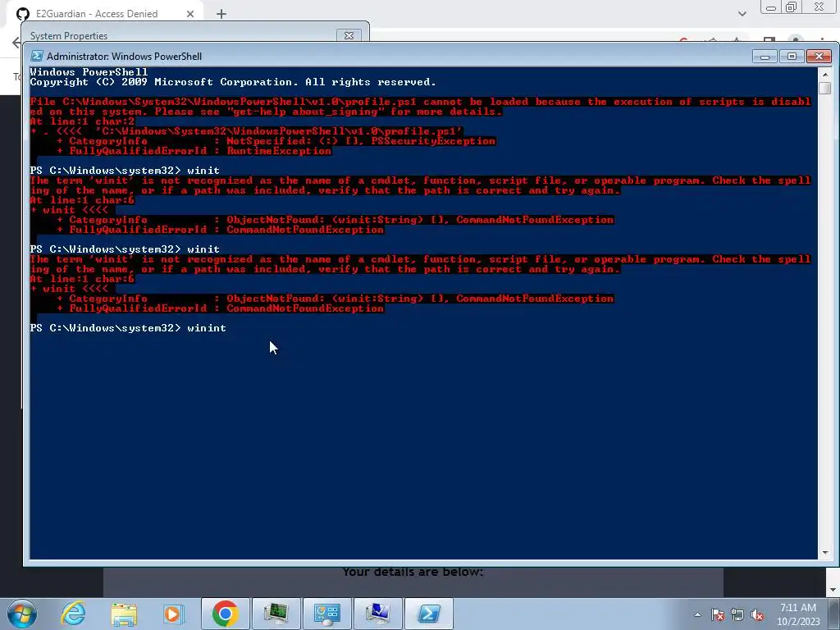Click the typed command 'winint' at the prompt
The width and height of the screenshot is (840, 630).
click(207, 328)
